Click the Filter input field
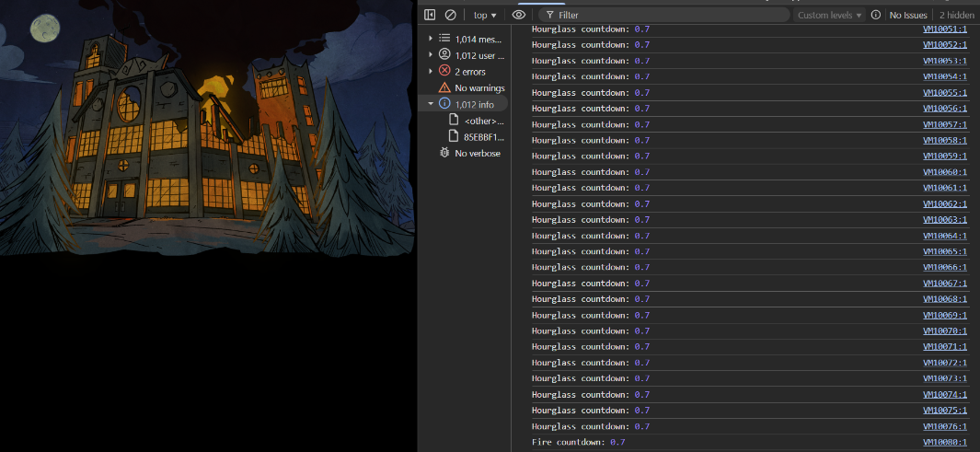Image resolution: width=980 pixels, height=452 pixels. (x=670, y=15)
